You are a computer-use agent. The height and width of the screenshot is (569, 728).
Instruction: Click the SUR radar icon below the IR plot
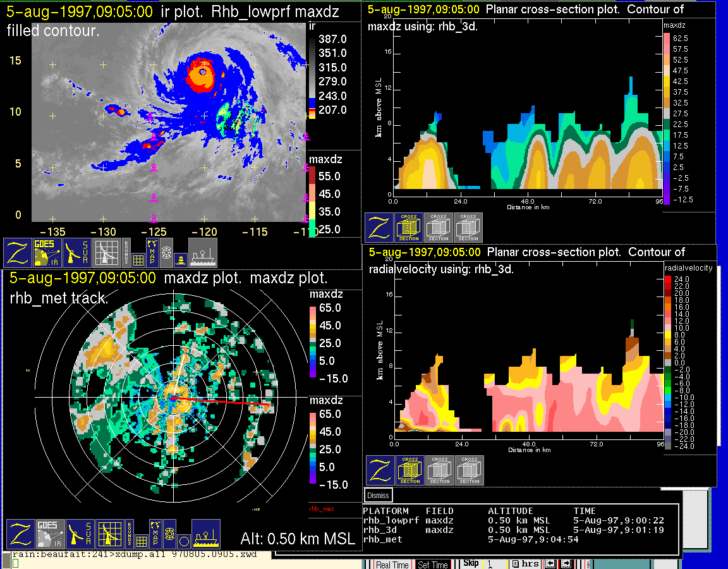[77, 253]
